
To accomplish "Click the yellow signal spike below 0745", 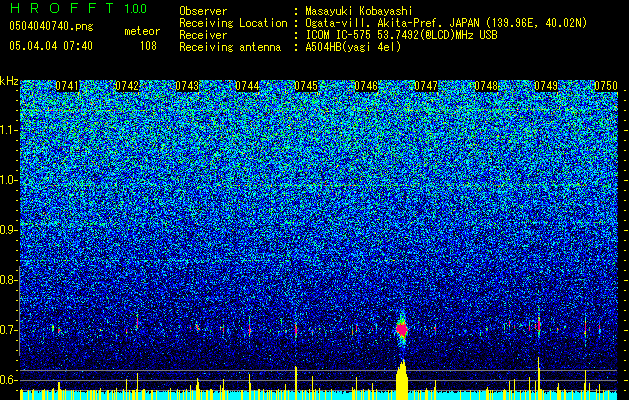I will tap(296, 383).
